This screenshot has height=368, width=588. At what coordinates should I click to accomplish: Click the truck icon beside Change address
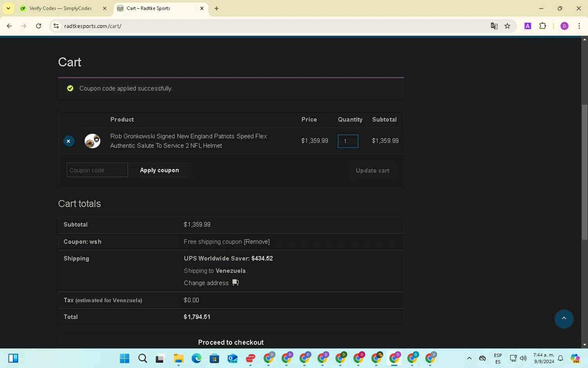tap(236, 282)
